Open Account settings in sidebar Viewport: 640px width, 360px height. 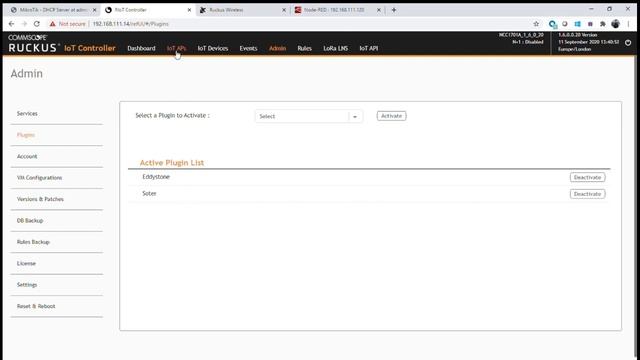[27, 156]
